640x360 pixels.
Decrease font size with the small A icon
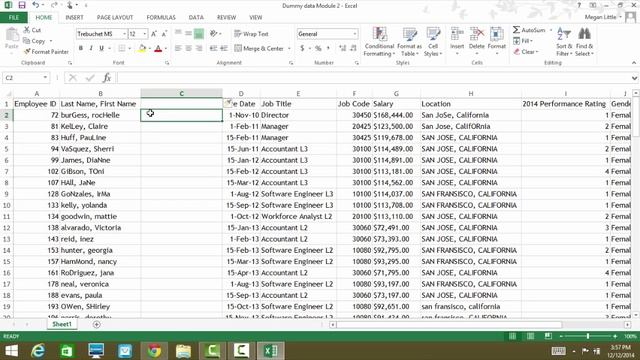[x=164, y=34]
